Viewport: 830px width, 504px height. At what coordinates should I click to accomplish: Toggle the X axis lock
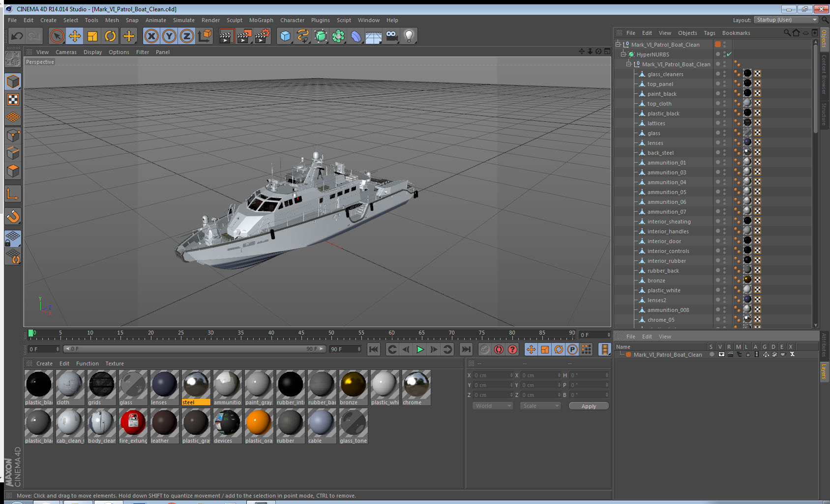151,36
